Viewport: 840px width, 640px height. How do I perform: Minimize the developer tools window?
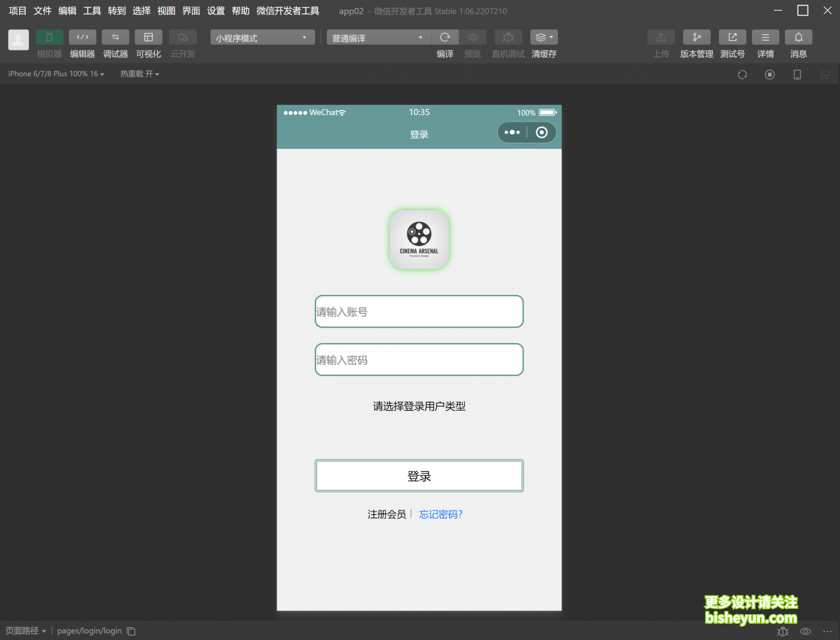[x=778, y=11]
